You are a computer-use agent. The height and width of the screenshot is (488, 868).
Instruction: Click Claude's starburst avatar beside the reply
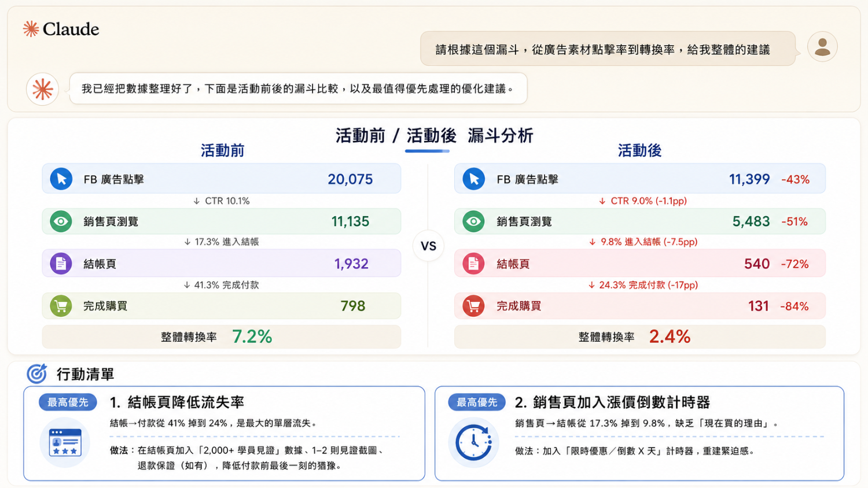tap(42, 89)
